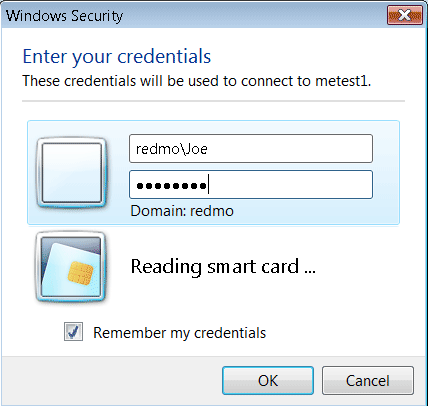Click empty area right of password dots

pos(290,185)
